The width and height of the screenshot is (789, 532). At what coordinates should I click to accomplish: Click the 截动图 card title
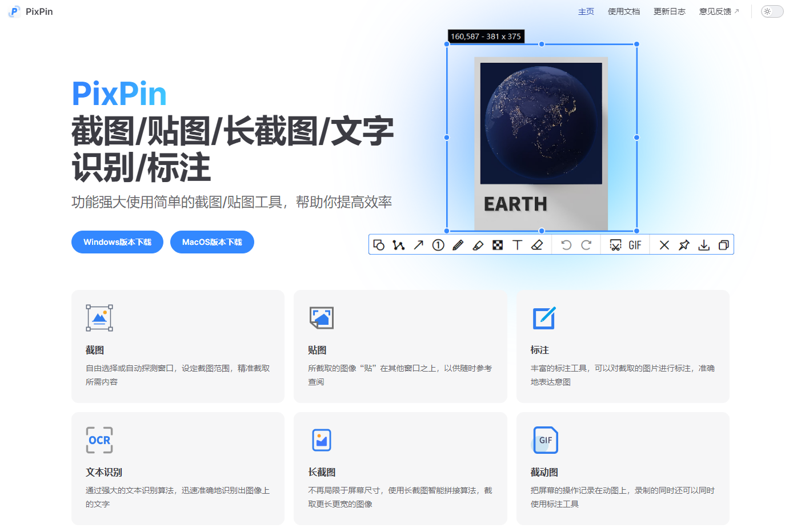pos(544,472)
